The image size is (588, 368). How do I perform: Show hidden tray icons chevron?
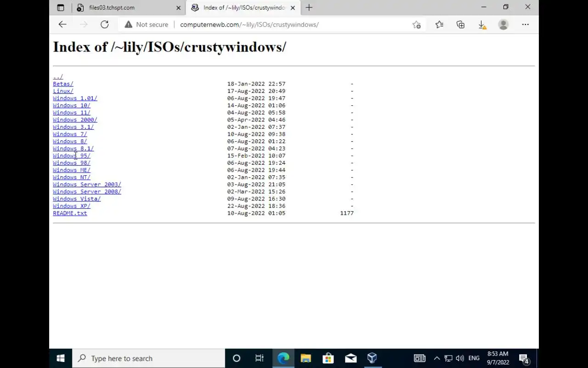click(437, 358)
